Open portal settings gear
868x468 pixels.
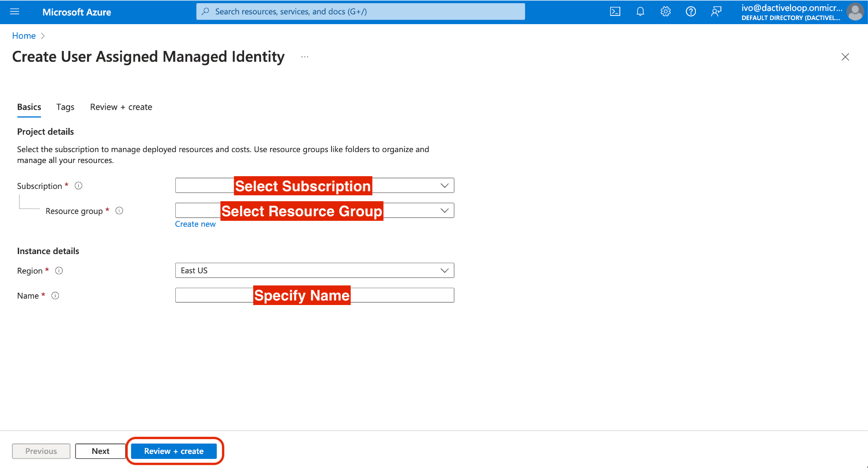[x=665, y=12]
